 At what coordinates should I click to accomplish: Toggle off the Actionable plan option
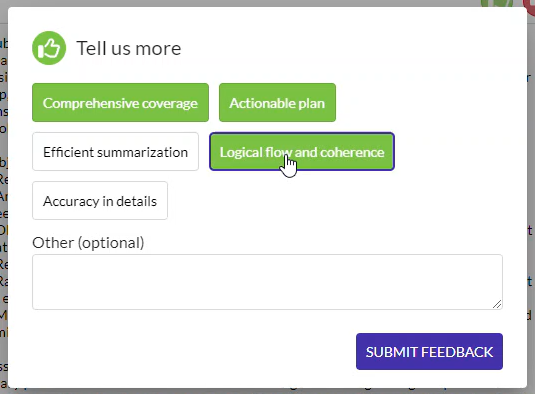(277, 102)
